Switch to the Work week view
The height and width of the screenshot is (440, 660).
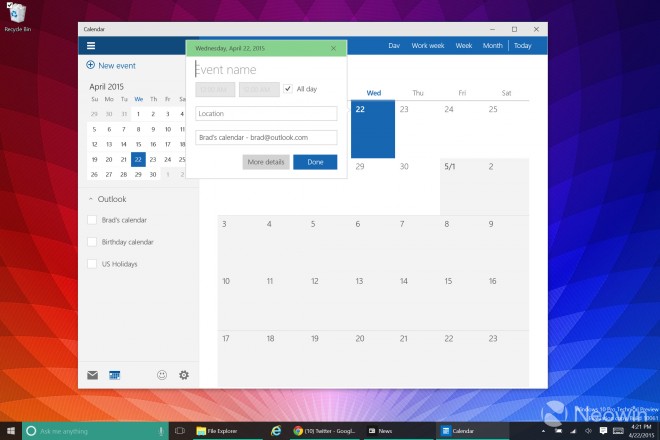pos(428,46)
